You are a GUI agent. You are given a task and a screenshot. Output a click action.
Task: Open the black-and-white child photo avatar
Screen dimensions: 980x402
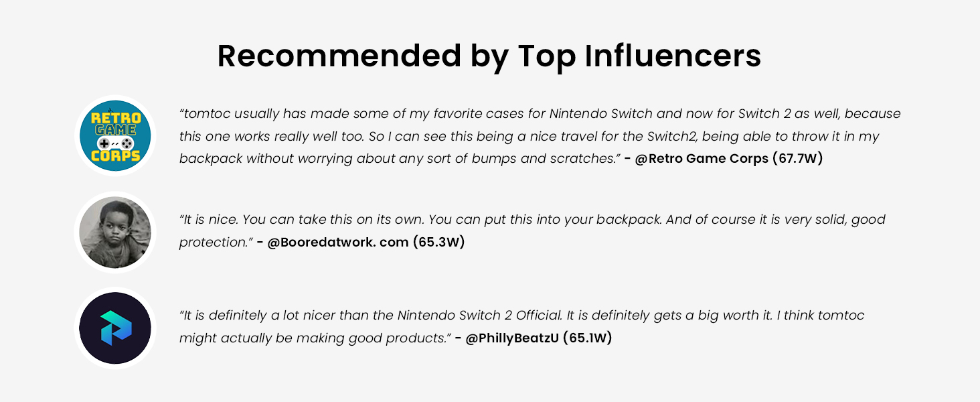115,232
